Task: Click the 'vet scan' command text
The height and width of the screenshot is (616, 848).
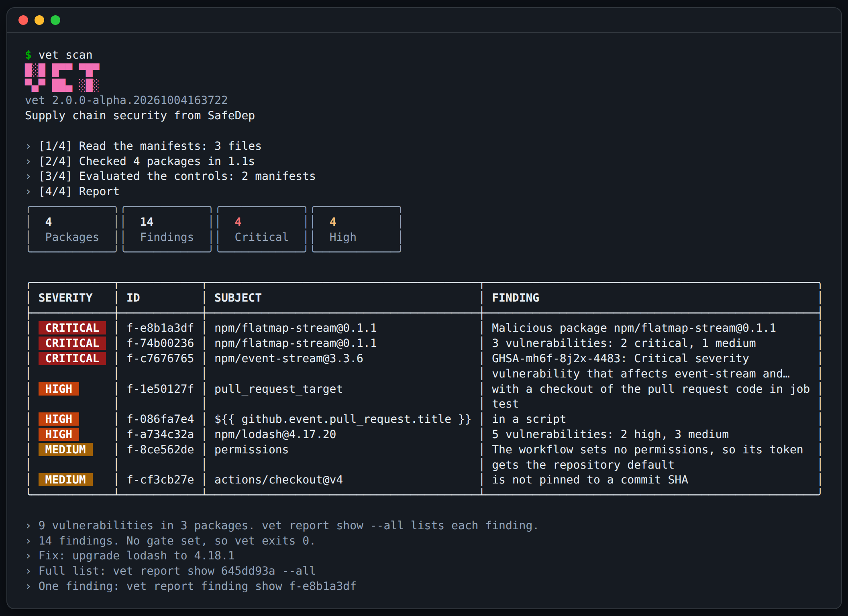Action: pyautogui.click(x=65, y=55)
